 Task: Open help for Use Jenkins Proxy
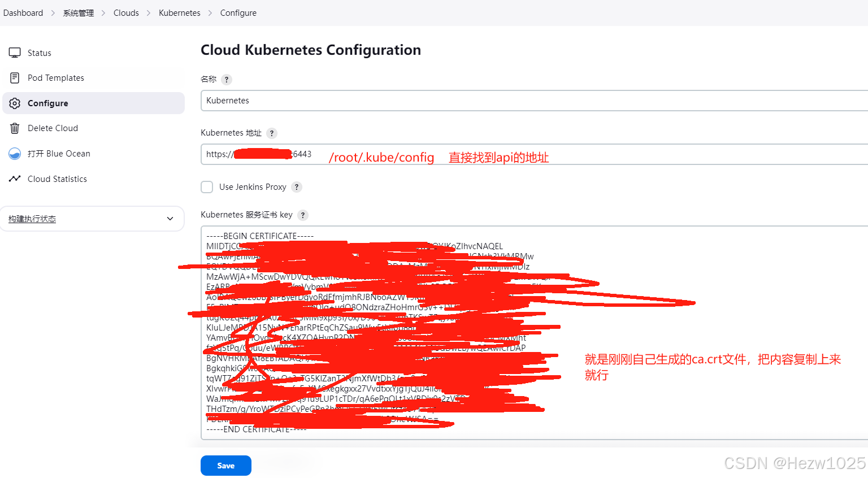pos(297,187)
